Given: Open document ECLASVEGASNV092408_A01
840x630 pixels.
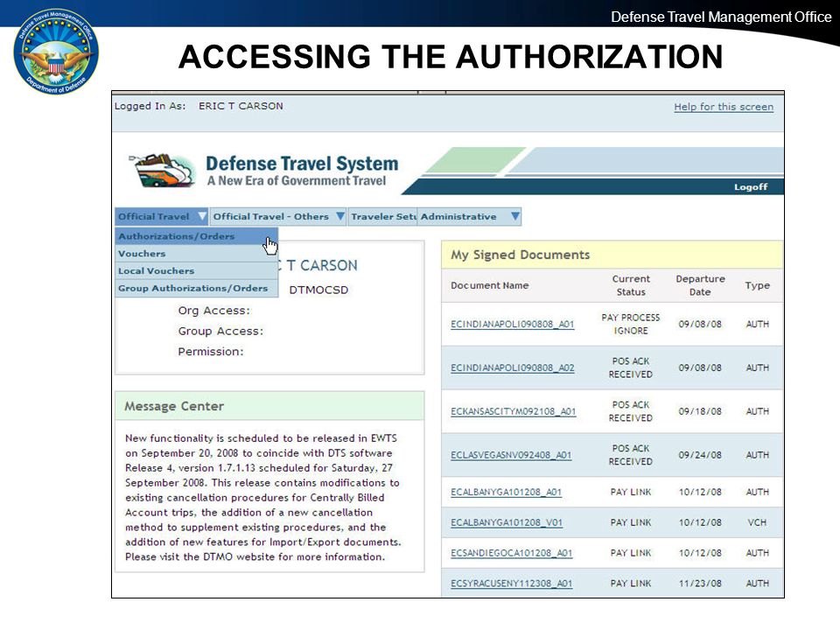Looking at the screenshot, I should [511, 455].
